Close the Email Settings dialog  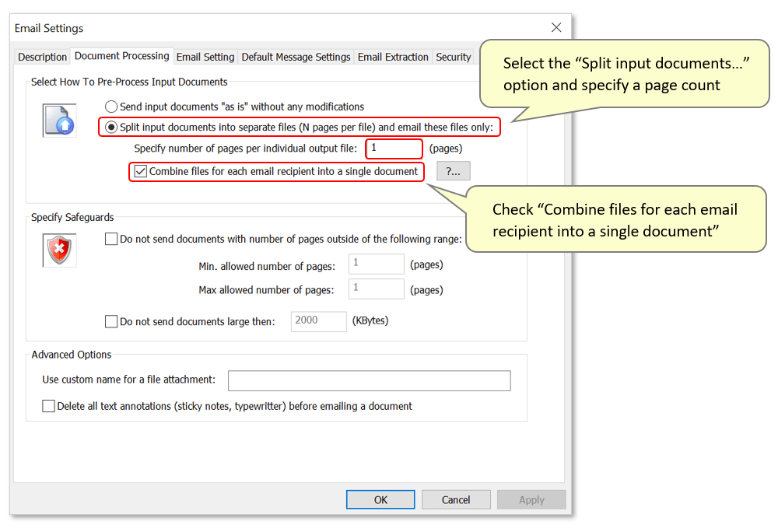pos(556,27)
